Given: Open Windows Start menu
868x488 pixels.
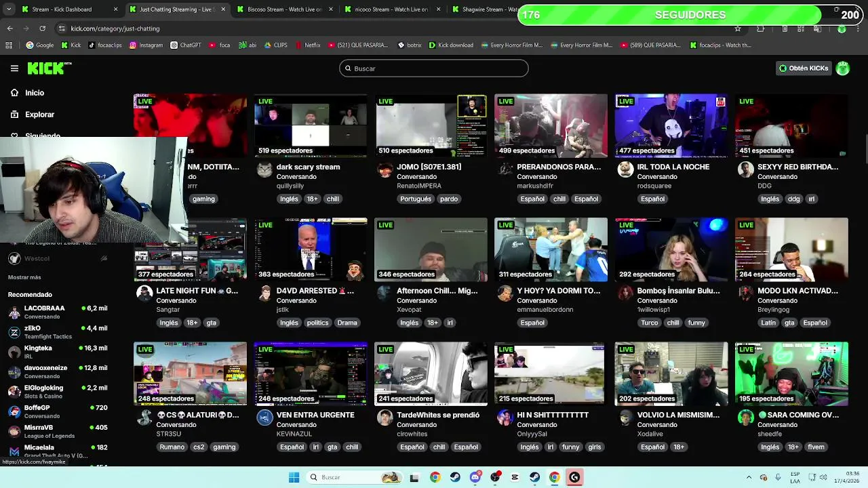Looking at the screenshot, I should [294, 477].
